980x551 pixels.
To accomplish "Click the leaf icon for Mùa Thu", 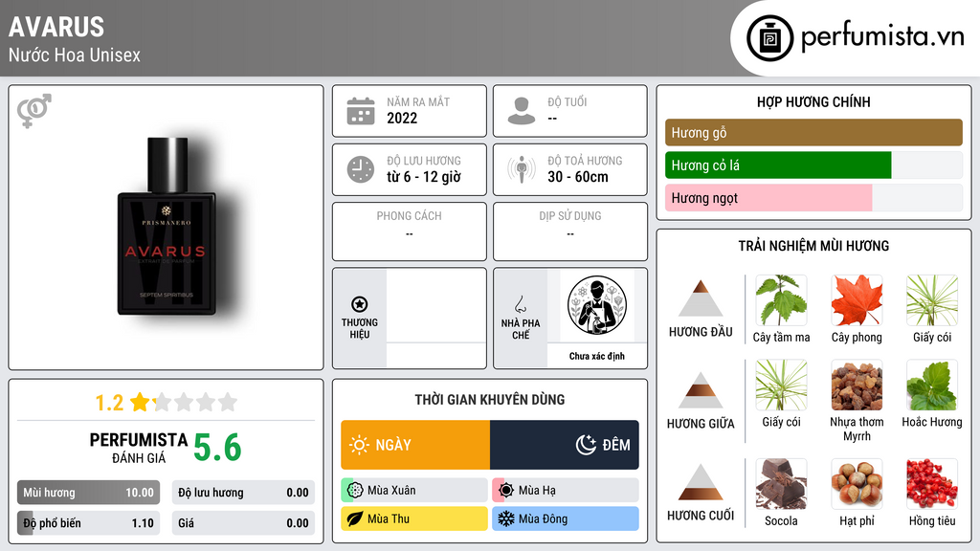I will [x=355, y=518].
